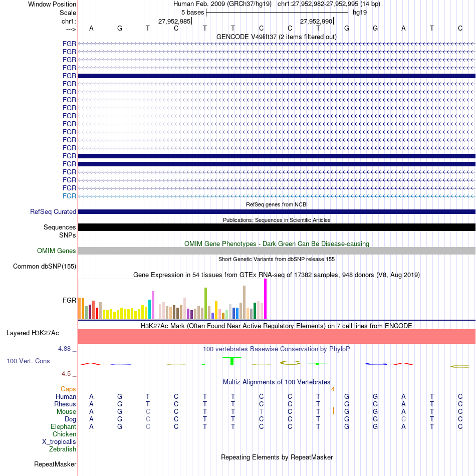Click the 27,952,990 coordinate tick label

point(316,21)
